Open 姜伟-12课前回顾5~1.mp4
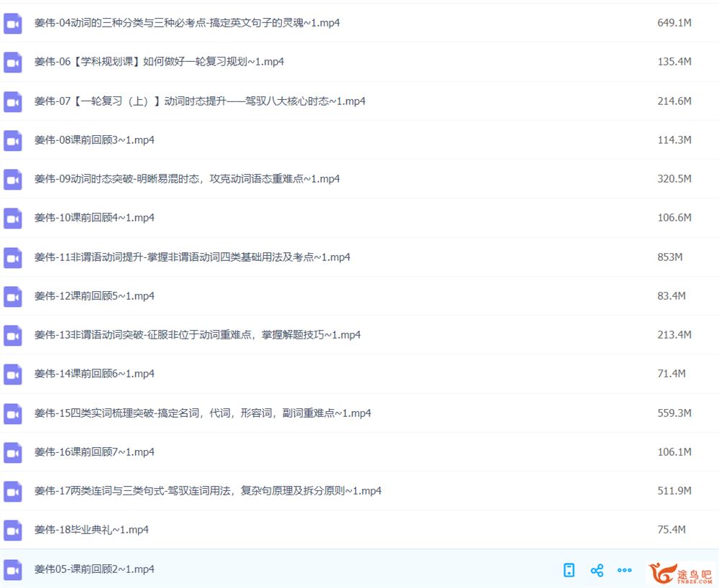The image size is (719, 588). 94,296
